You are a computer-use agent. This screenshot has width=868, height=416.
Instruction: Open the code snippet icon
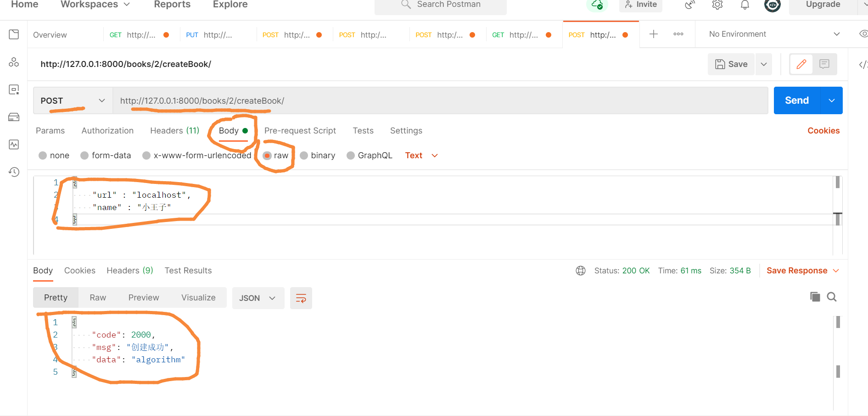pos(863,65)
